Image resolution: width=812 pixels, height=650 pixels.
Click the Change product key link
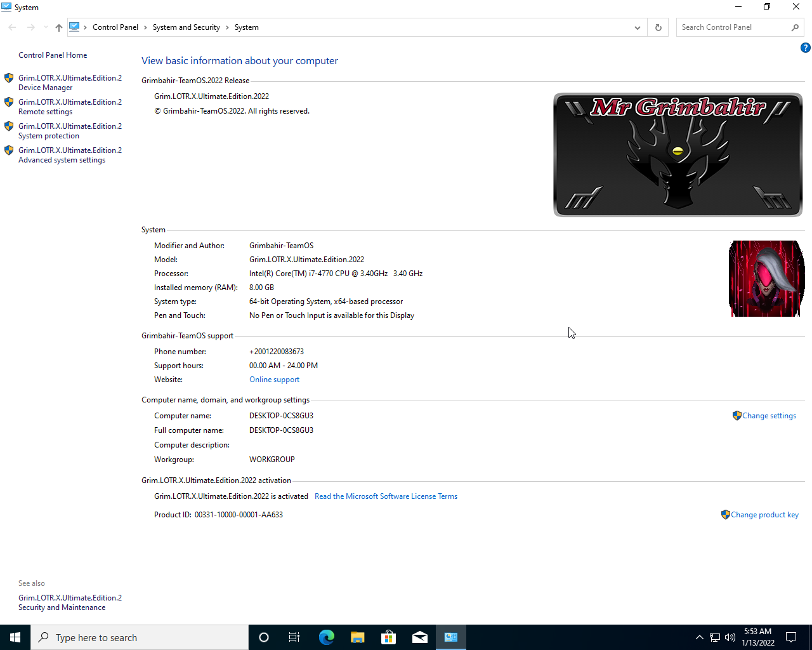(x=764, y=515)
